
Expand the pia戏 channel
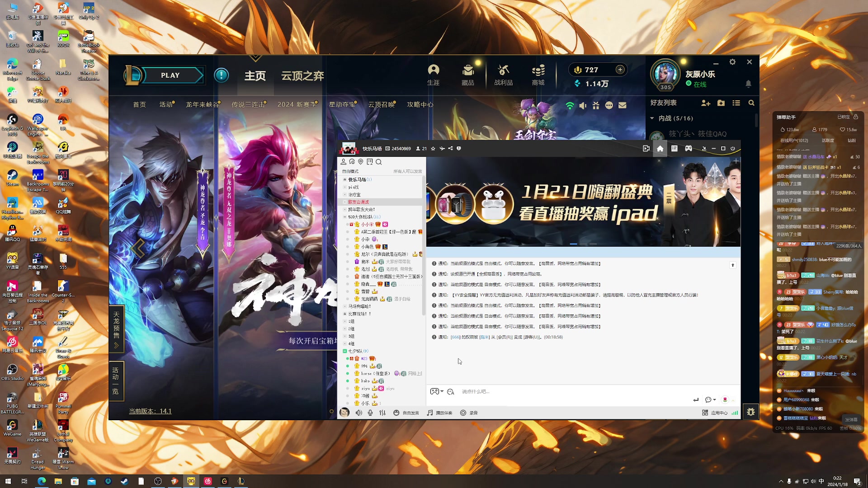(x=344, y=187)
